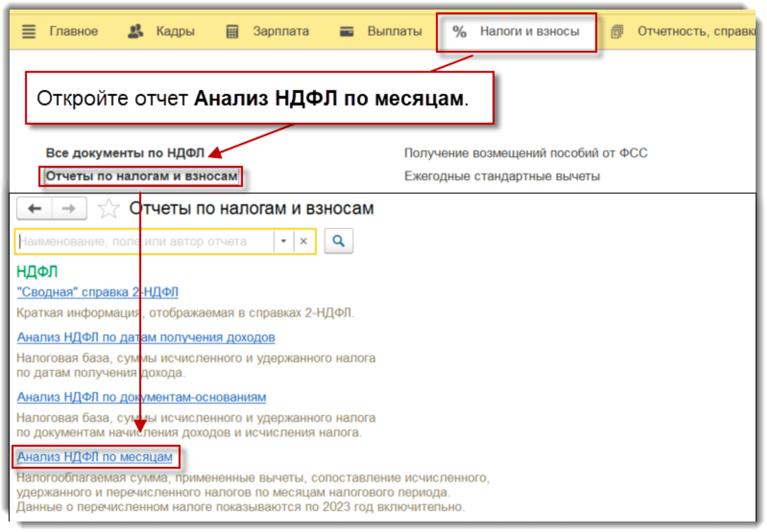This screenshot has height=532, width=767.
Task: Navigate forward with the right arrow
Action: point(68,209)
